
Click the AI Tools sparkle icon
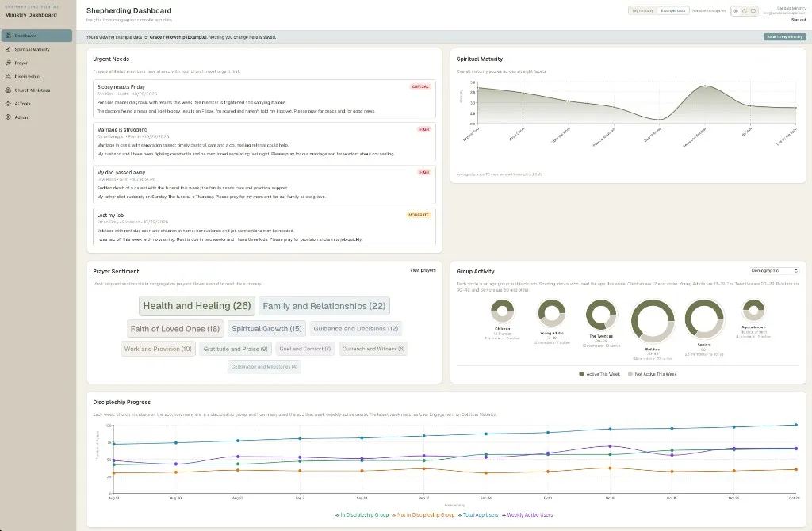pyautogui.click(x=8, y=104)
